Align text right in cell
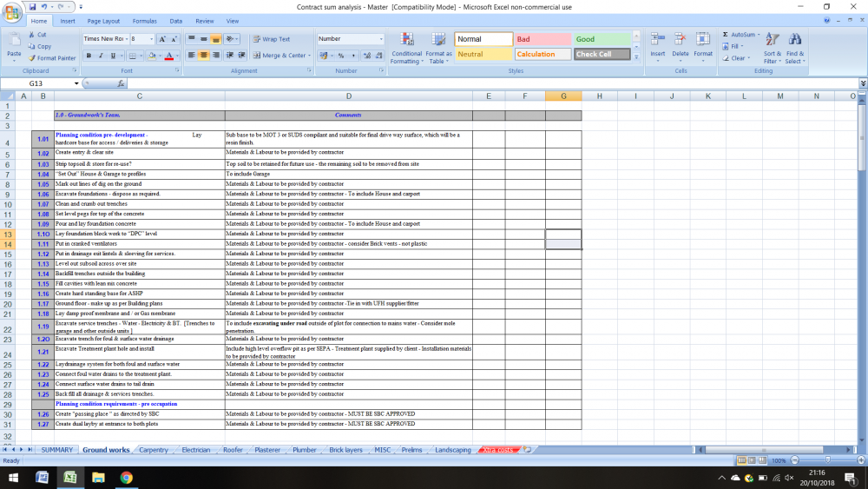The width and height of the screenshot is (868, 489). coord(216,56)
